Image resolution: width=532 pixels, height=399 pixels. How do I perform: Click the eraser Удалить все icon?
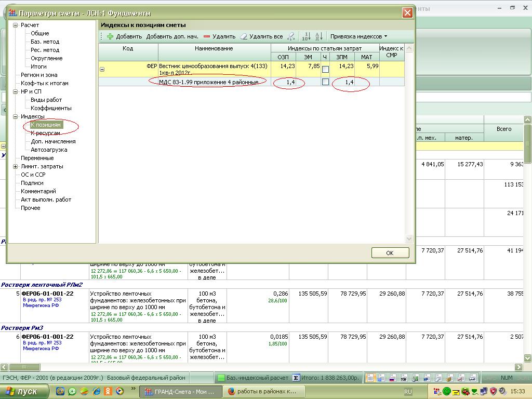[243, 36]
